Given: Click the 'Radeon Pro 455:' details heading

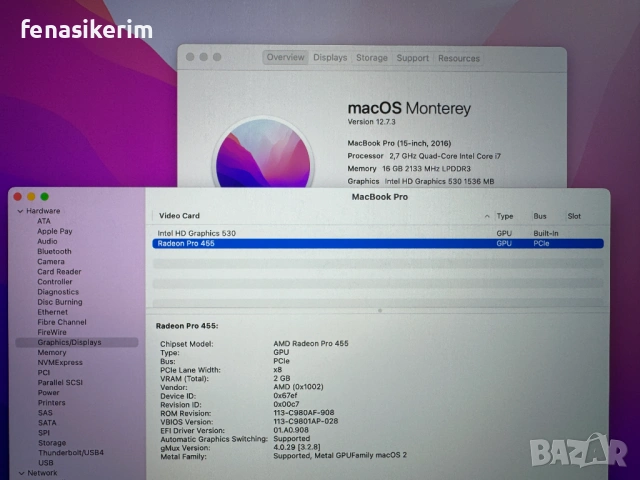Looking at the screenshot, I should [x=187, y=326].
